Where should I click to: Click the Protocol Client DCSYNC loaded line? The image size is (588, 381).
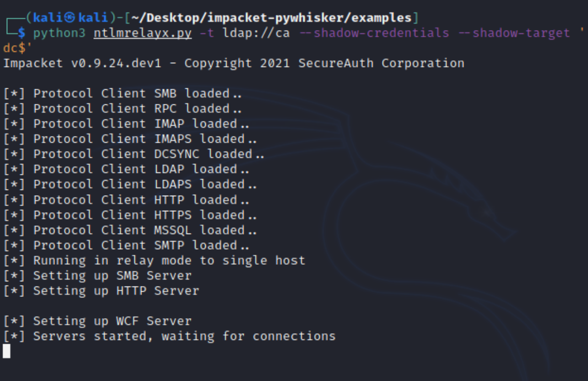pos(134,154)
